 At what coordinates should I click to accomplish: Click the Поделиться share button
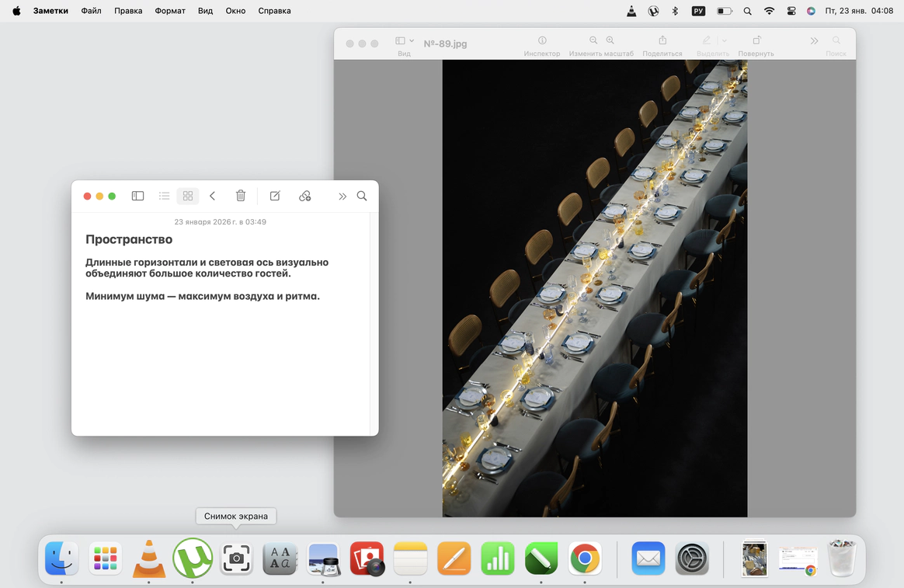pyautogui.click(x=662, y=41)
